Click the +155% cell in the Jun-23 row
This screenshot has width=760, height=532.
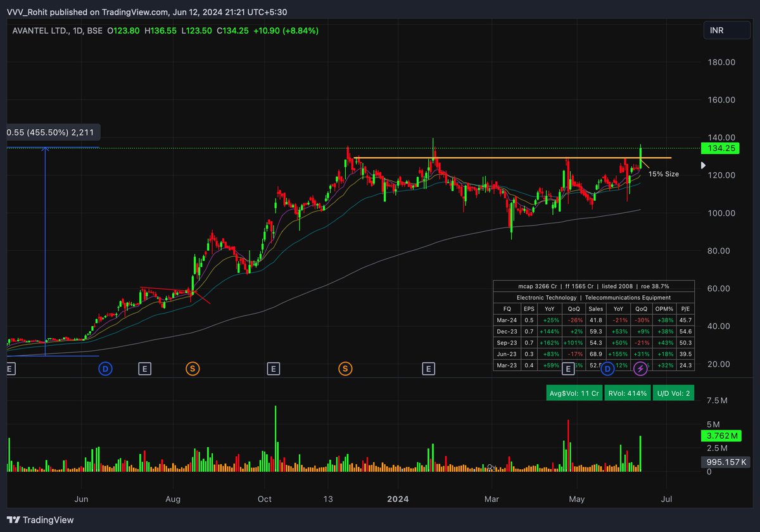pyautogui.click(x=619, y=354)
